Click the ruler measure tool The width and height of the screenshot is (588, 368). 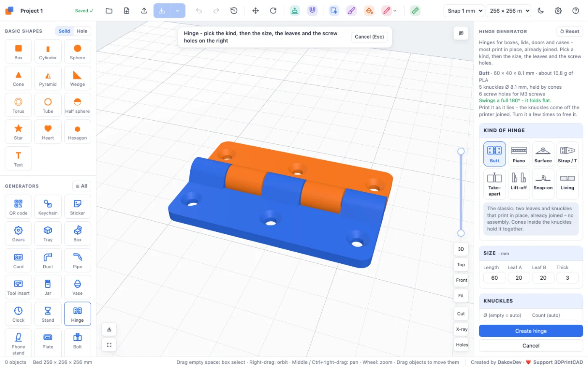coord(415,11)
